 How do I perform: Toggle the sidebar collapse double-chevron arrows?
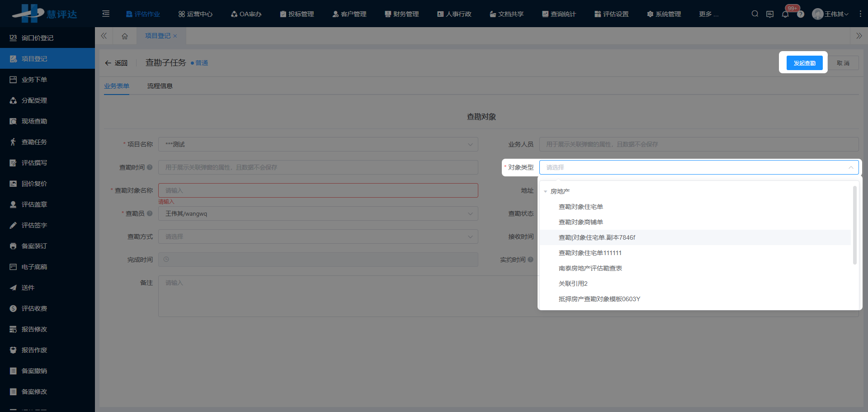coord(104,36)
